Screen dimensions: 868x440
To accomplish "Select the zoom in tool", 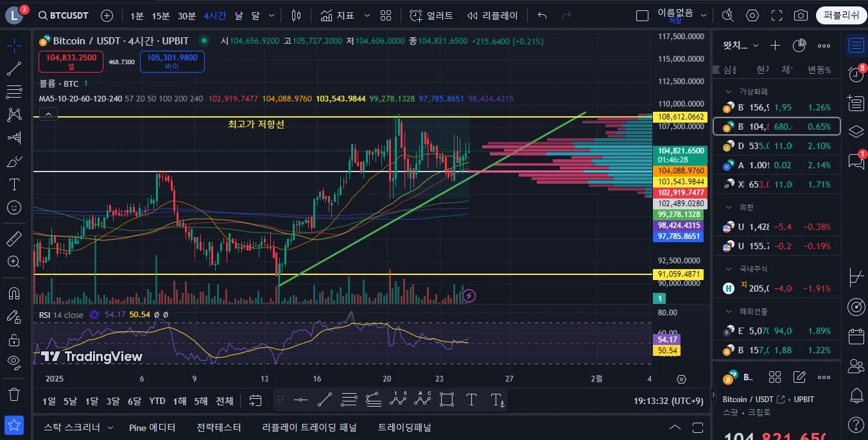I will [x=14, y=262].
